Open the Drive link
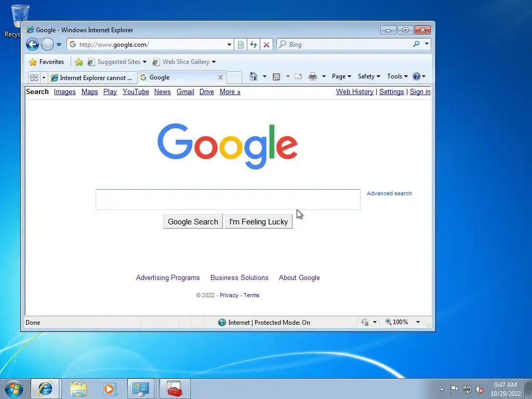532x399 pixels. point(207,92)
